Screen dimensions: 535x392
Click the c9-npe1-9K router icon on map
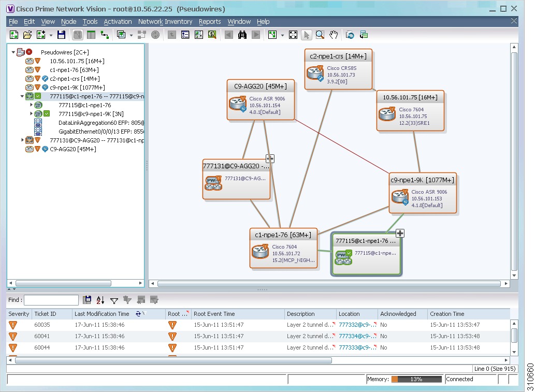[400, 197]
